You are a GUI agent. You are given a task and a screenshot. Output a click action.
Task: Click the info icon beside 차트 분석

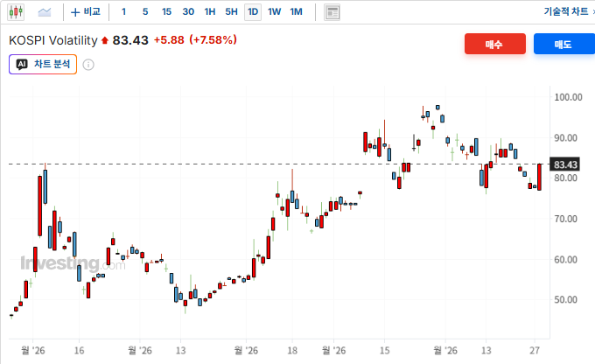coord(88,65)
